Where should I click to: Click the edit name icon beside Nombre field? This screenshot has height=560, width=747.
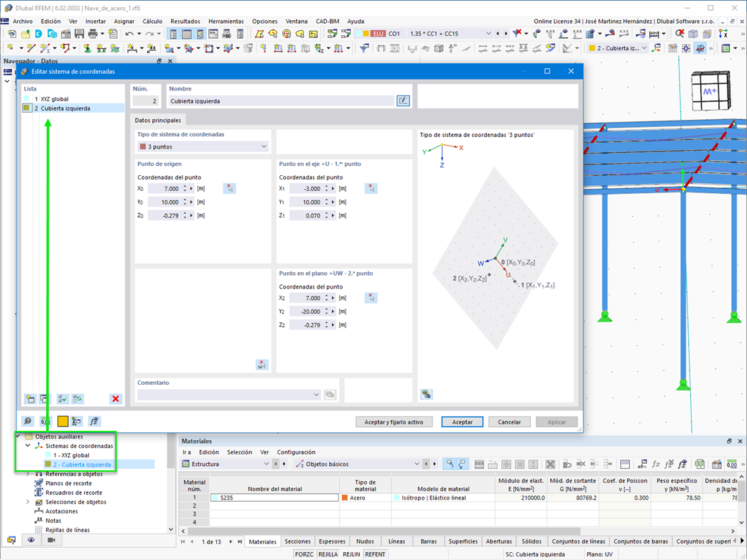coord(403,101)
